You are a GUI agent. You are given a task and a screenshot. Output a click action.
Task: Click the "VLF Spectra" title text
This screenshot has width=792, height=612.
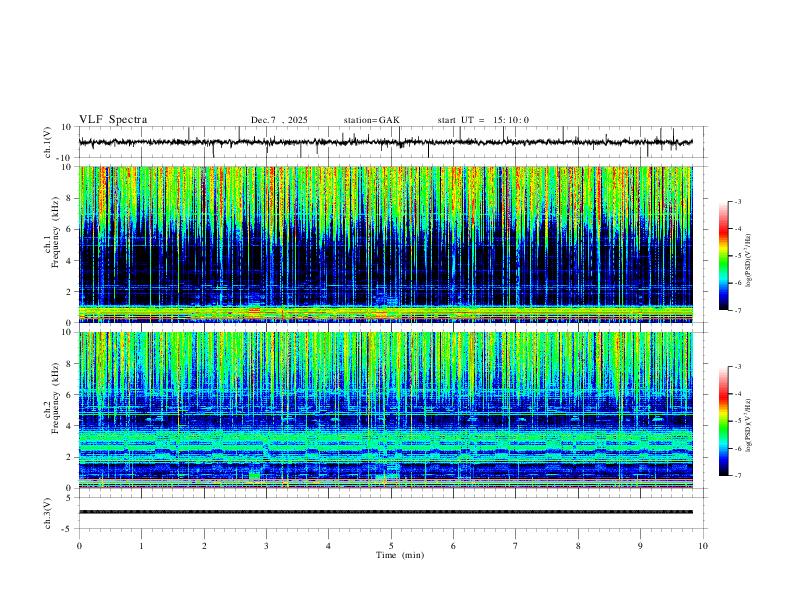[x=113, y=120]
